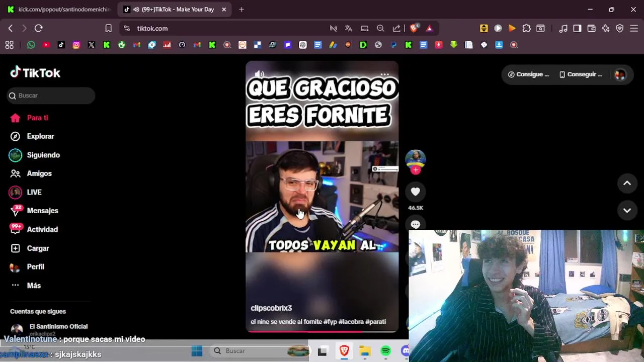Open Brave from the taskbar

click(344, 351)
